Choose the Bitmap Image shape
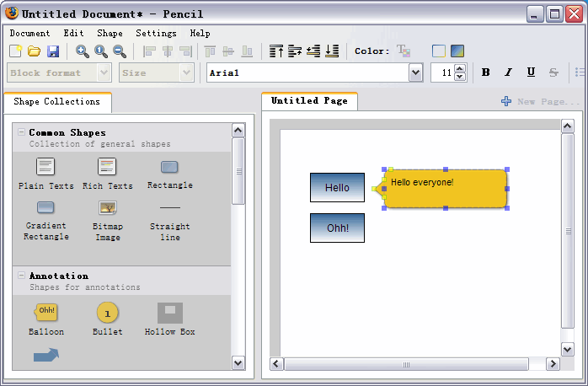 pyautogui.click(x=108, y=221)
